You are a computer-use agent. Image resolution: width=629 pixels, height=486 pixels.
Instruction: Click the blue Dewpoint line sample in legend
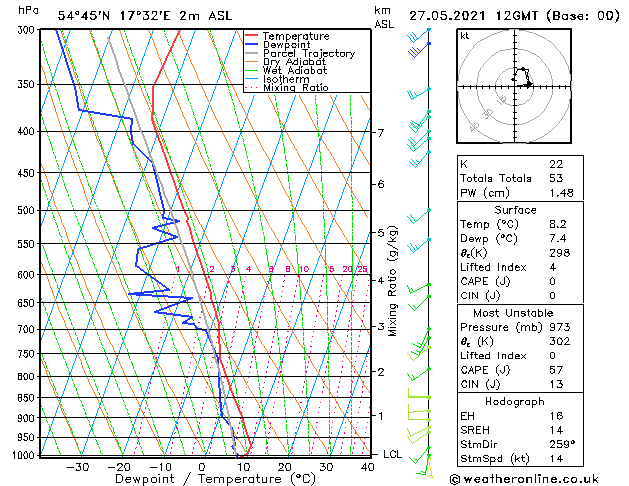252,44
